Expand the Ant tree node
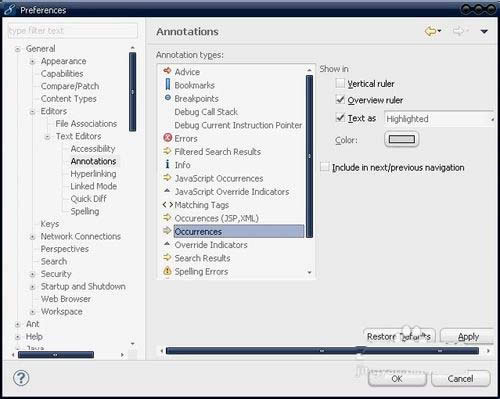This screenshot has width=500, height=399. click(x=18, y=324)
